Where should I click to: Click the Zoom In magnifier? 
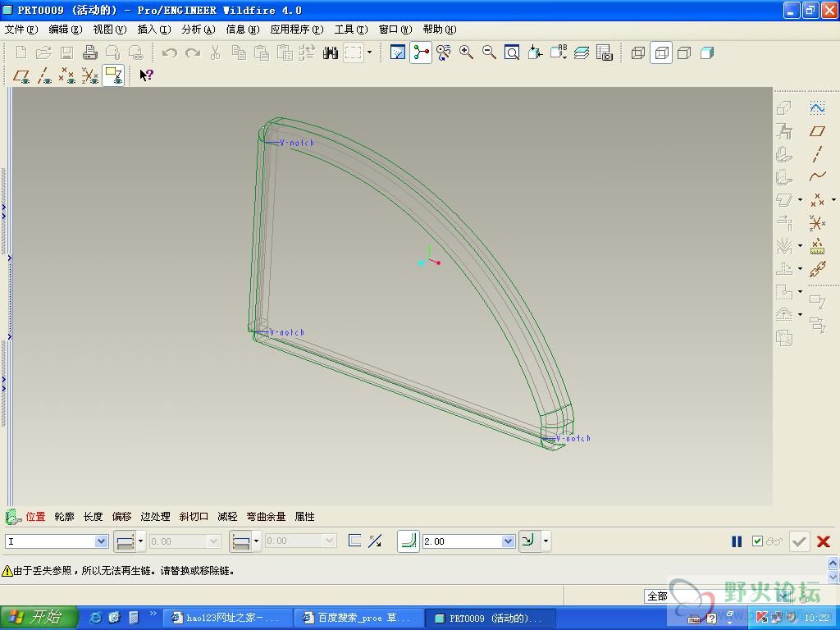(x=466, y=52)
